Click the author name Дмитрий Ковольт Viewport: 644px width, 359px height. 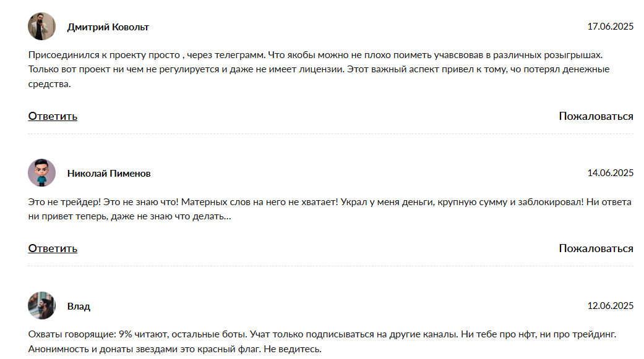pos(108,27)
